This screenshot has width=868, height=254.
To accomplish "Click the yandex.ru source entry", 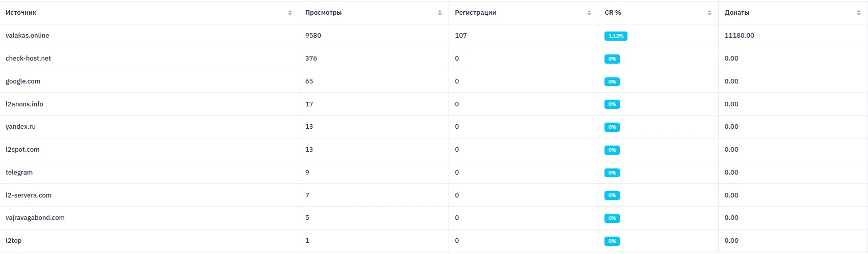I will tap(21, 127).
